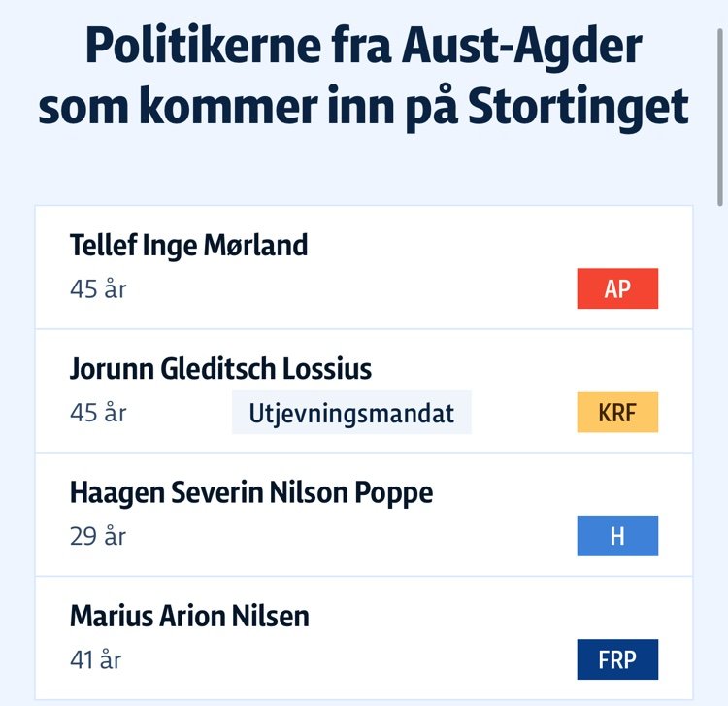Screen dimensions: 728x706
Task: Open Jorunn Gleditsch Lossius's name
Action: 220,369
